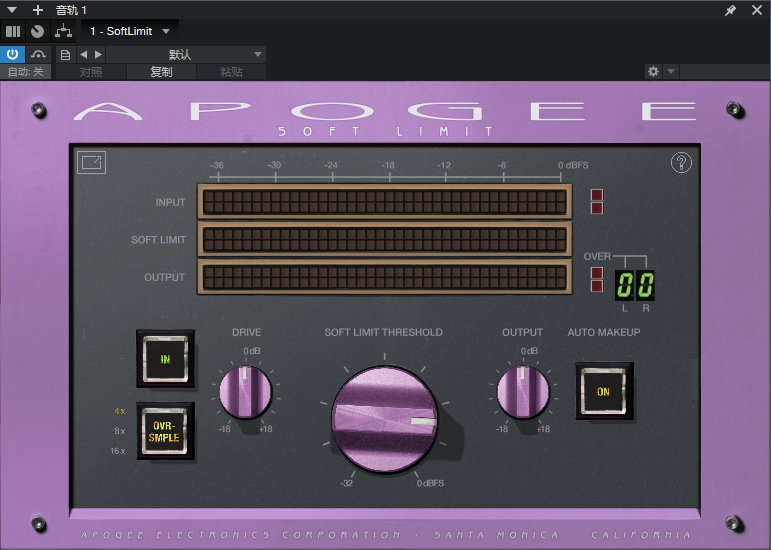Click the resize window icon in plugin

(91, 162)
